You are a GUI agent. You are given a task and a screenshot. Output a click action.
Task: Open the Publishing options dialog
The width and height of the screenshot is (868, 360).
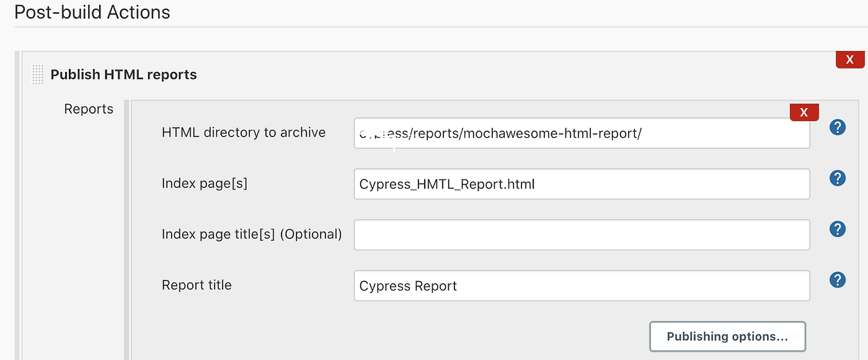727,336
